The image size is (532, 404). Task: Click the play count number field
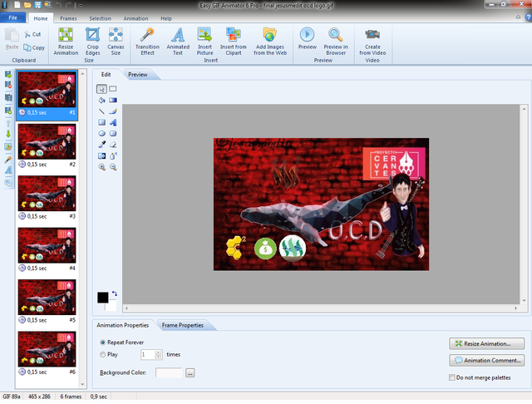click(x=148, y=354)
